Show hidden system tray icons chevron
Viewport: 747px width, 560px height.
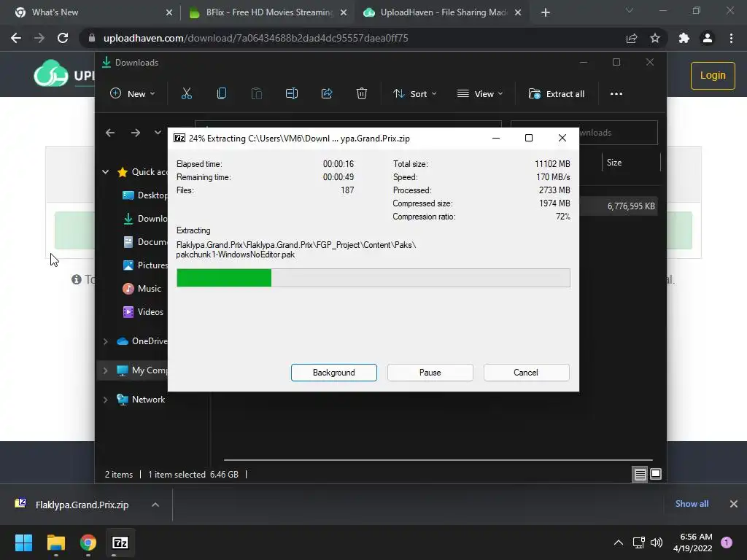[619, 542]
